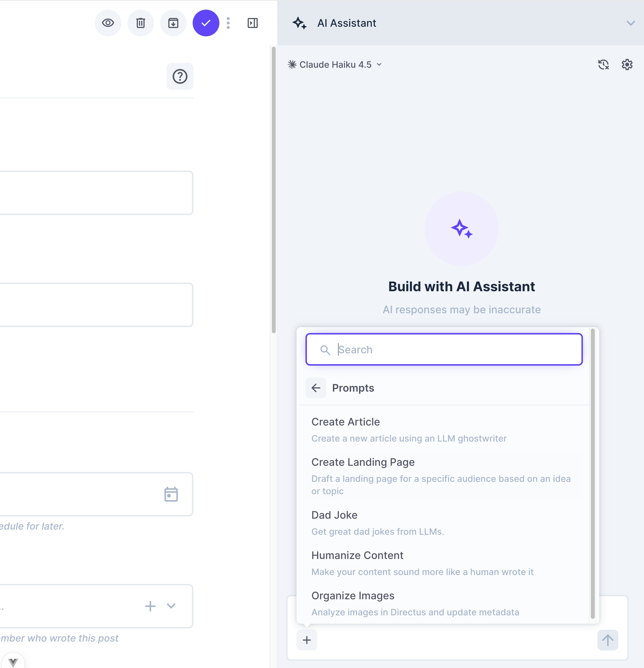Image resolution: width=644 pixels, height=668 pixels.
Task: Open the calendar date picker icon
Action: 171,494
